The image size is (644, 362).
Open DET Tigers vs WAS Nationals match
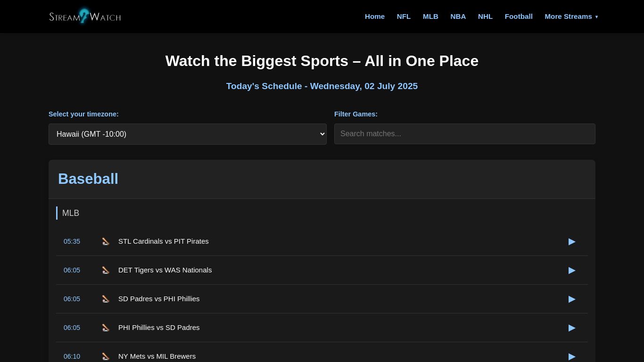165,270
